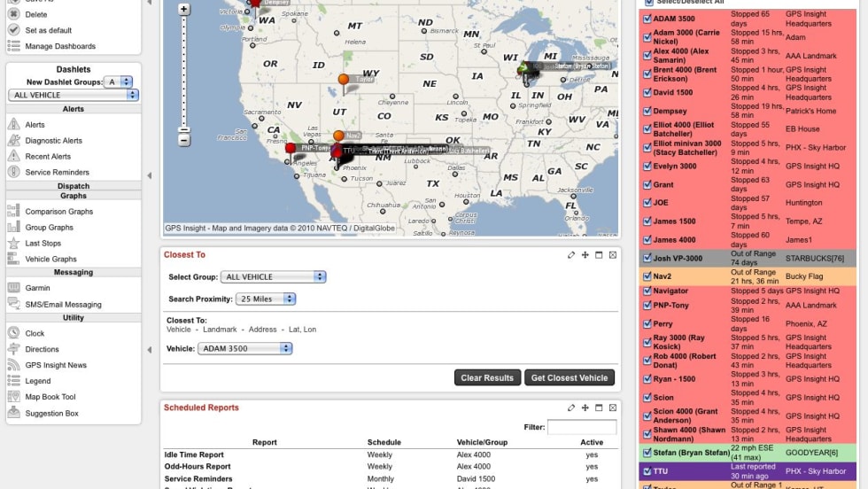The height and width of the screenshot is (489, 868).
Task: Choose Set as default menu item
Action: click(x=48, y=30)
